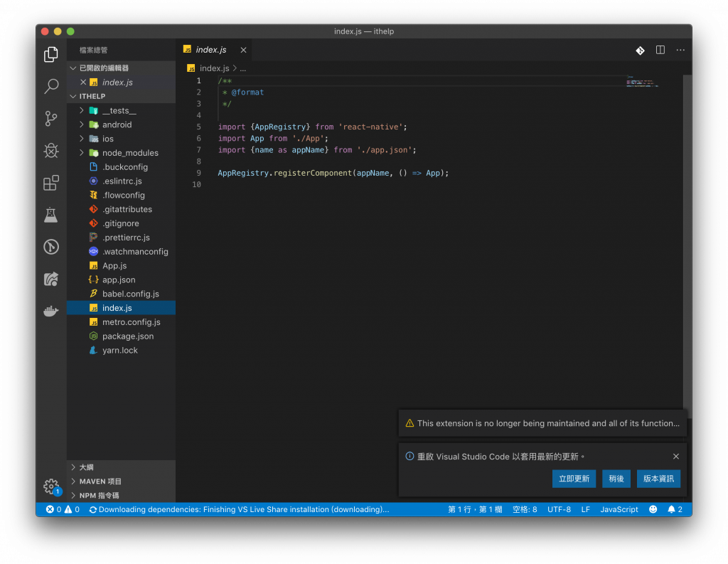The image size is (728, 564).
Task: Click the 立即更新 update now button
Action: coord(574,479)
